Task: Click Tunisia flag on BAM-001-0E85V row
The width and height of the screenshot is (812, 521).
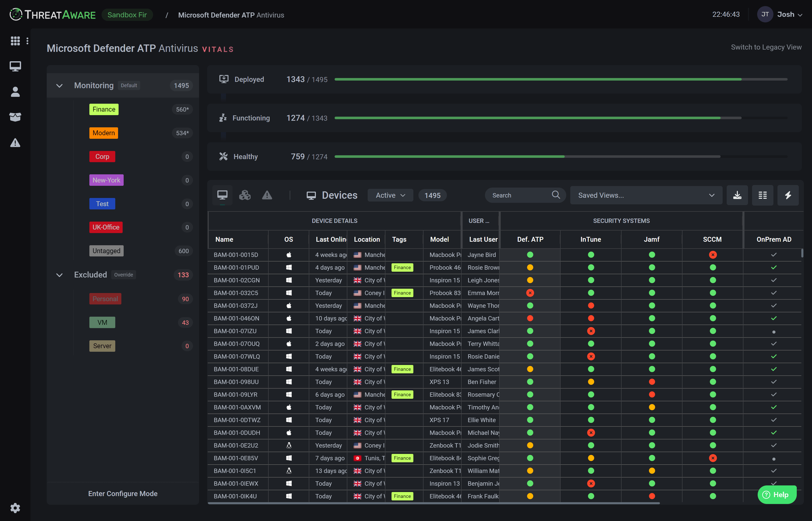Action: click(357, 458)
